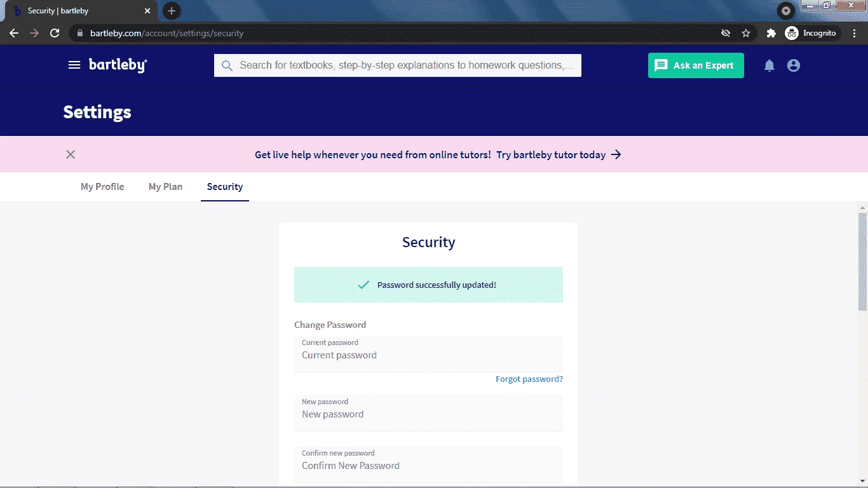This screenshot has height=488, width=868.
Task: Bookmark this page with star icon
Action: 746,33
